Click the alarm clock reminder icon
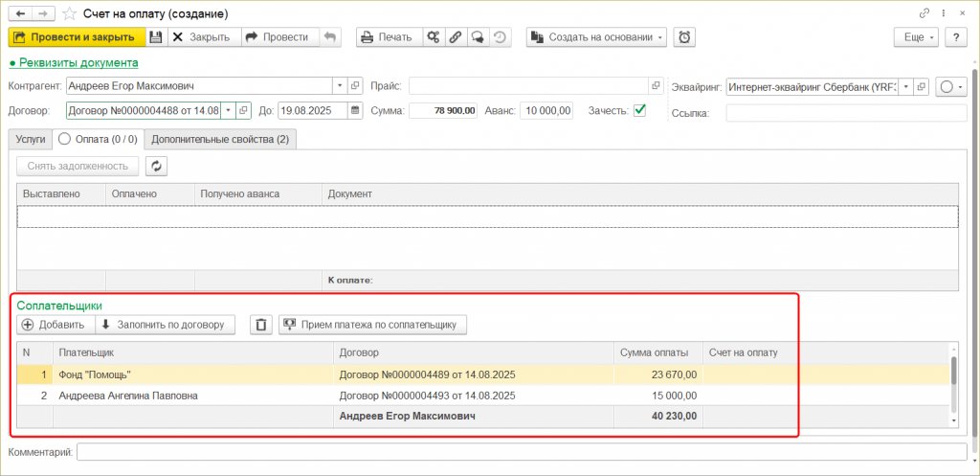 tap(684, 37)
